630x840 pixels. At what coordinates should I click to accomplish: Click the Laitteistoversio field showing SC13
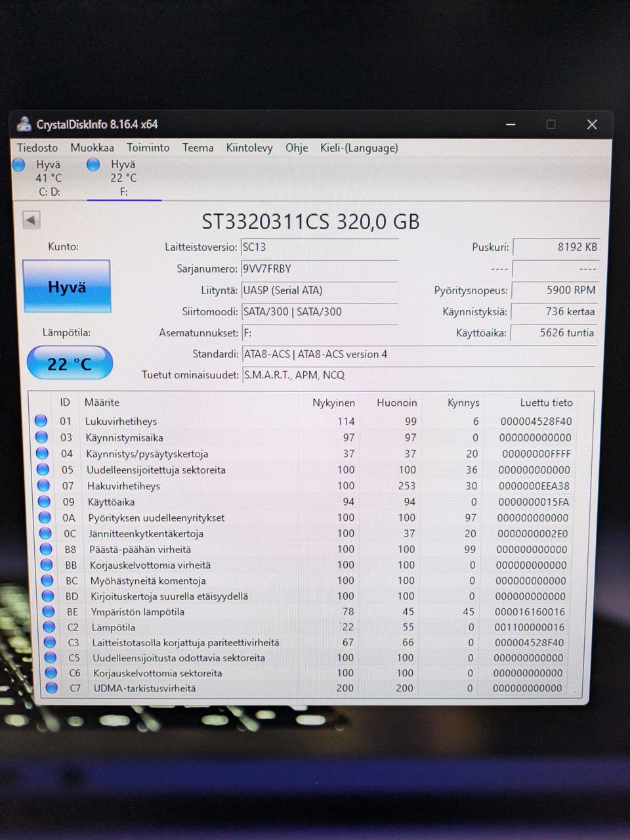[x=320, y=247]
